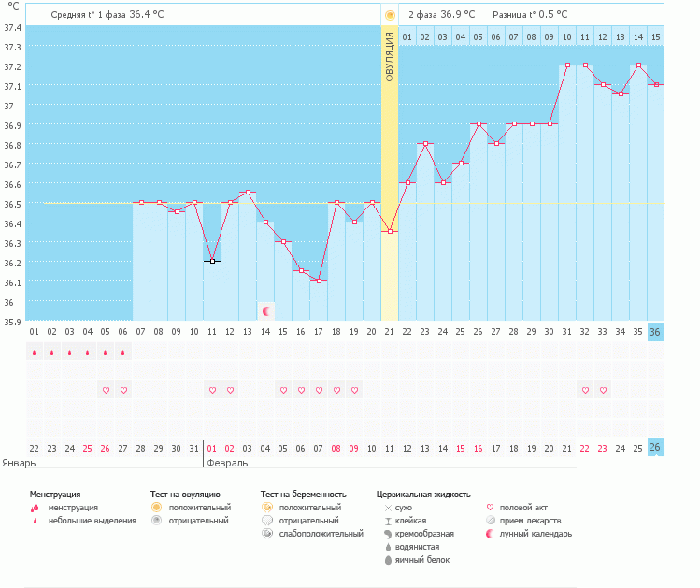This screenshot has width=700, height=588.
Task: Click the яичный белок legend icon
Action: coord(388,560)
